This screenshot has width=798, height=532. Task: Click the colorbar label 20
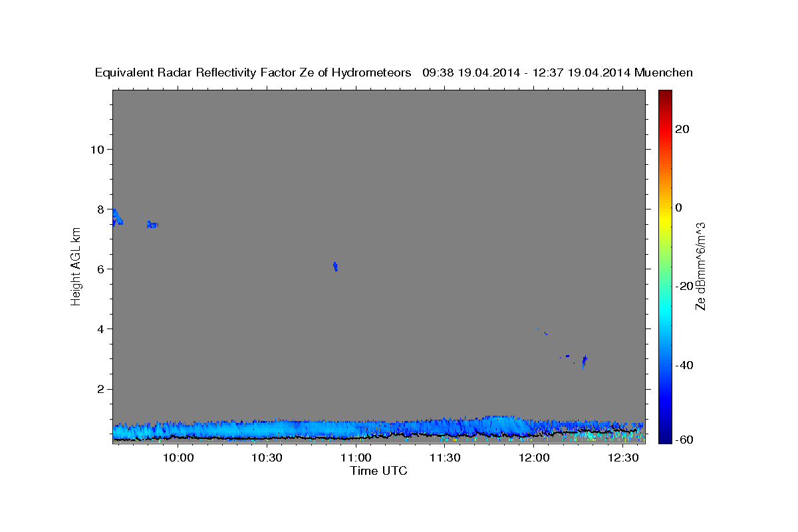click(682, 129)
